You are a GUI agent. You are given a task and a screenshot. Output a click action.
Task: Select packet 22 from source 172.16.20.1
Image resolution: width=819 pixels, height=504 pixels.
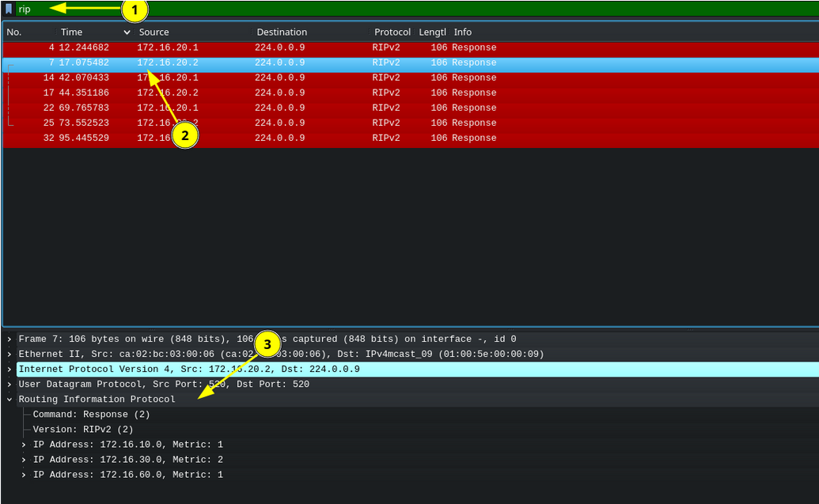[237, 108]
